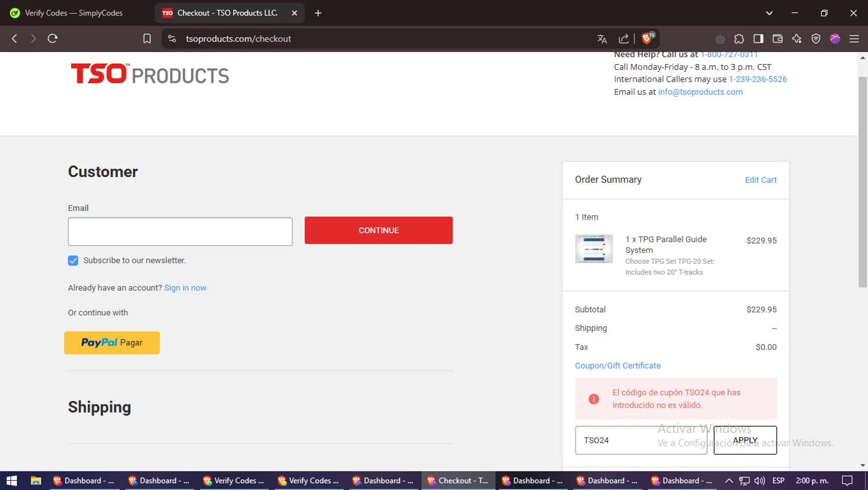
Task: Click the $229.95 Subtotal amount
Action: (x=762, y=310)
